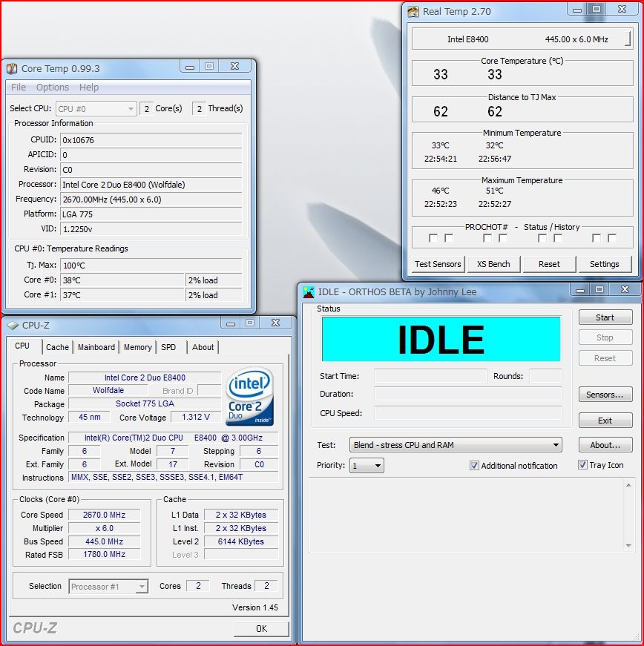
Task: Click the Real Temp title bar icon
Action: pos(413,12)
